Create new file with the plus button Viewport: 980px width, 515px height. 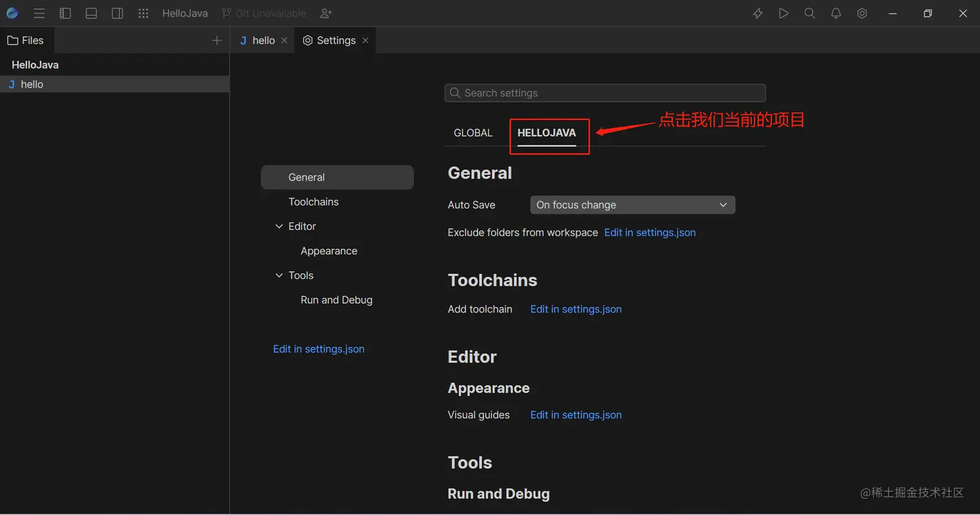(x=216, y=40)
